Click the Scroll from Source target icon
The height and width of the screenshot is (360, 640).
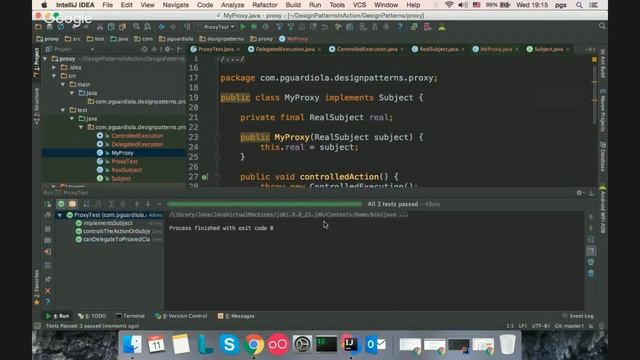144,49
